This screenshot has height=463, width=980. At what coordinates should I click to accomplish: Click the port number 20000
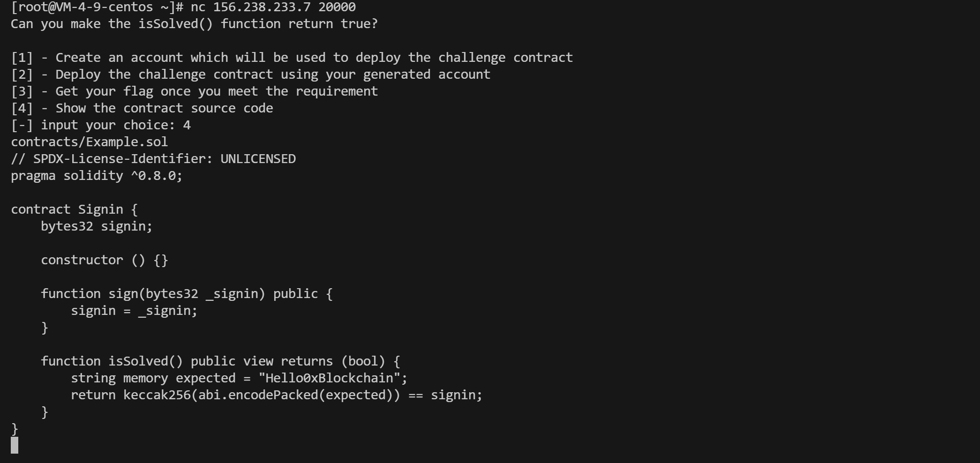pos(337,7)
